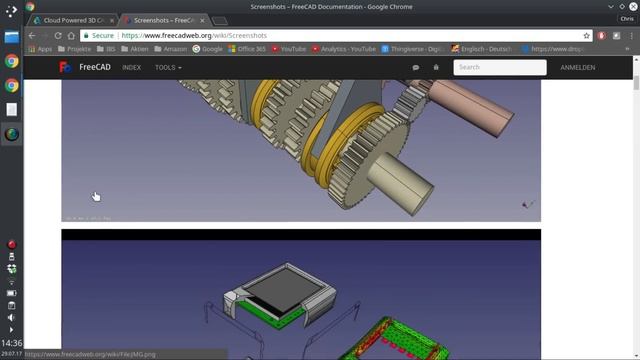Click the freecadweb.org URL in address bar
The image size is (640, 360).
(x=194, y=36)
